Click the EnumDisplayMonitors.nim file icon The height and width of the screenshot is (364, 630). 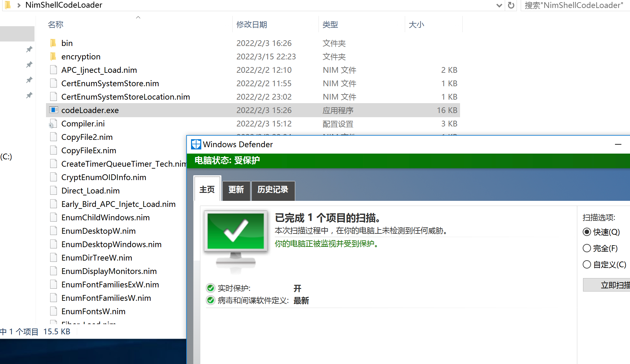[x=53, y=271]
